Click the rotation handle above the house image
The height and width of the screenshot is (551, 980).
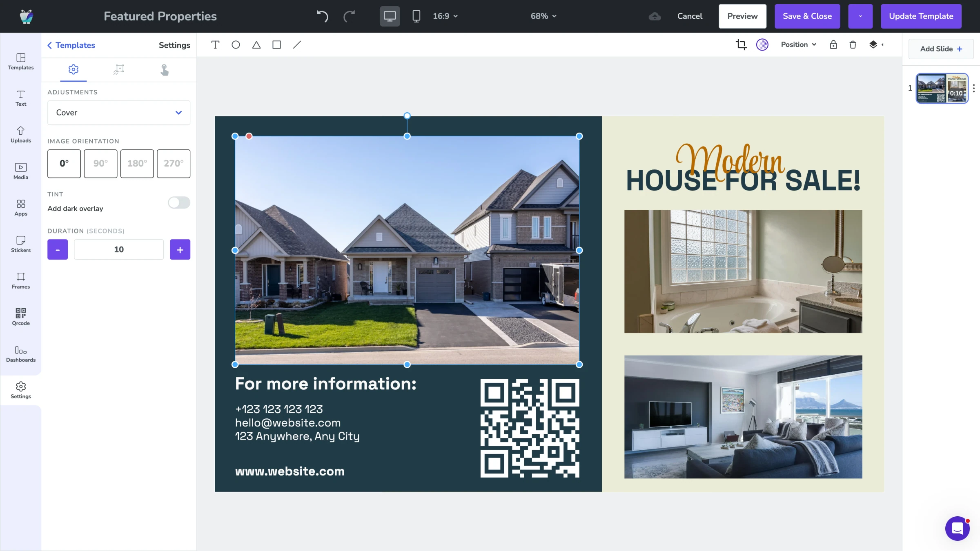point(407,116)
